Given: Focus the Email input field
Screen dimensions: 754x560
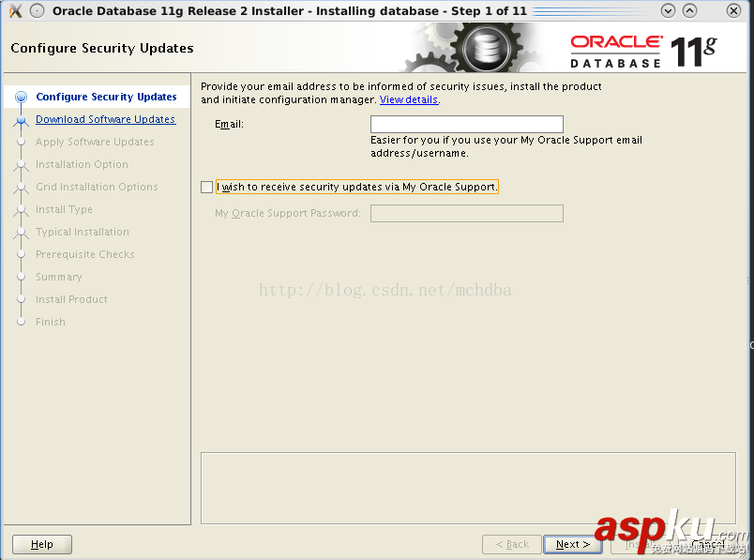Looking at the screenshot, I should coord(466,124).
